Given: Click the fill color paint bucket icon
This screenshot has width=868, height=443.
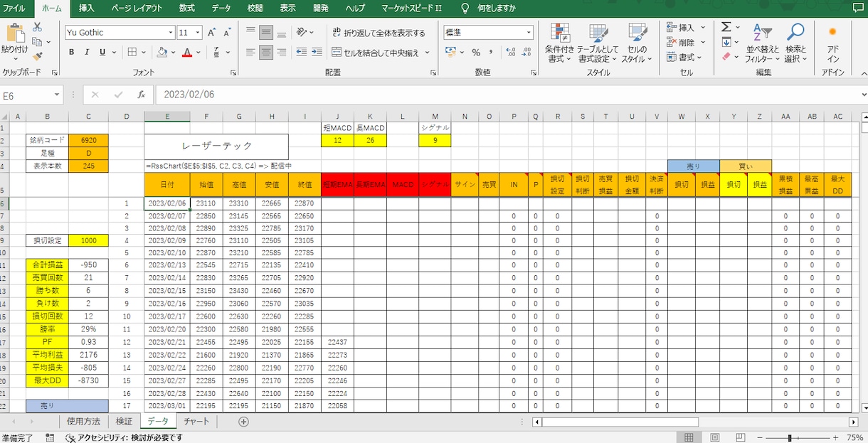Looking at the screenshot, I should [x=162, y=53].
